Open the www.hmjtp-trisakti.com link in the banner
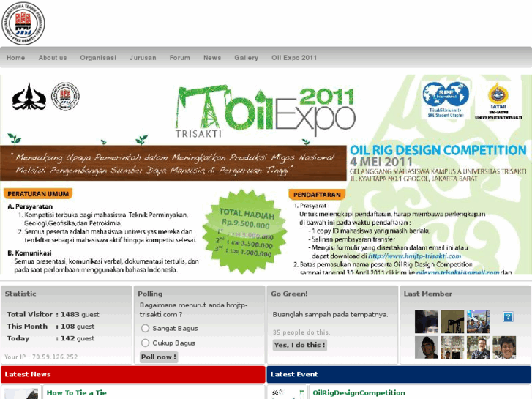This screenshot has height=399, width=532. coord(415,256)
